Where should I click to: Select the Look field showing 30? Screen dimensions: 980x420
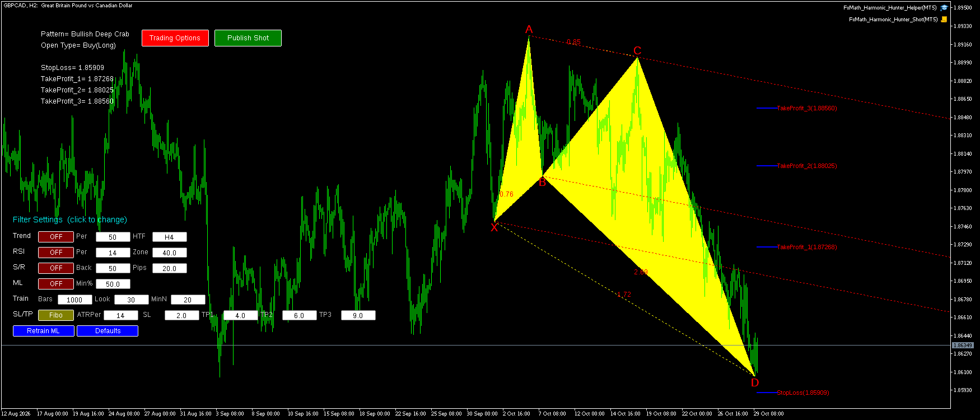pyautogui.click(x=132, y=300)
